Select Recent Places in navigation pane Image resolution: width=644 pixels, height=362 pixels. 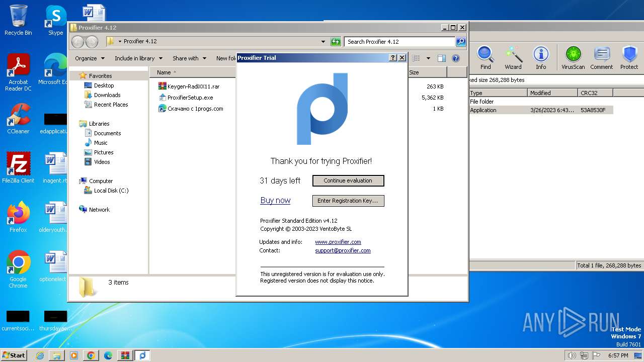pos(111,105)
